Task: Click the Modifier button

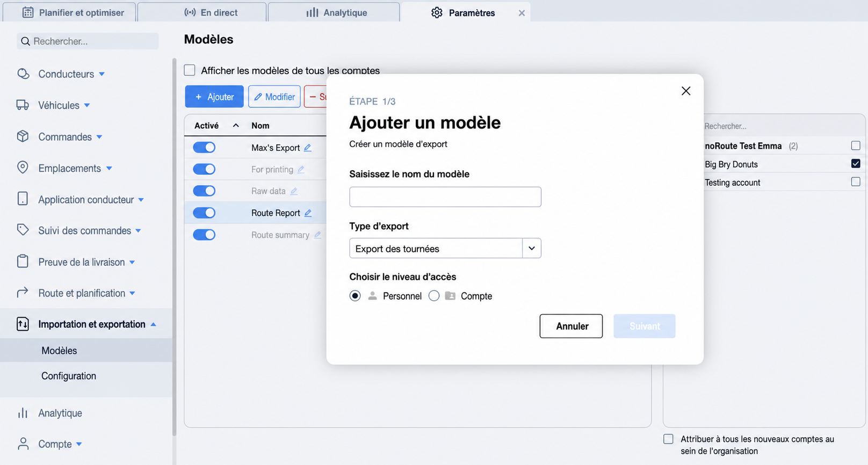Action: point(274,97)
